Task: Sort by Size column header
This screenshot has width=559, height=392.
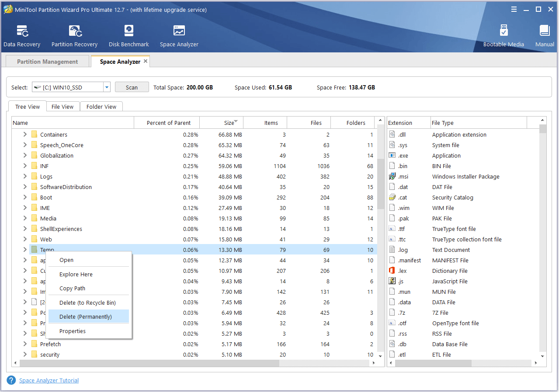Action: point(221,123)
